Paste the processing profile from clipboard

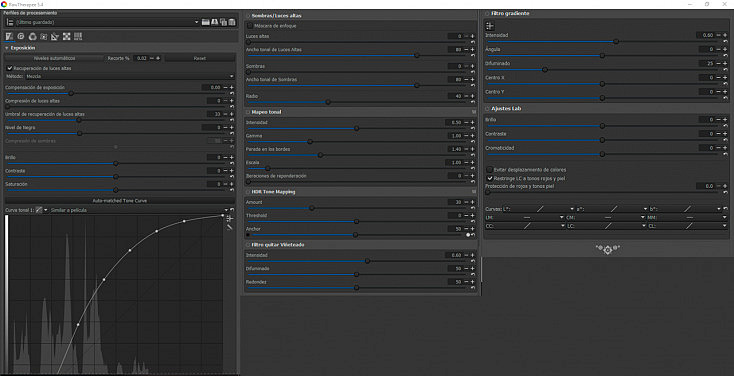(x=232, y=22)
